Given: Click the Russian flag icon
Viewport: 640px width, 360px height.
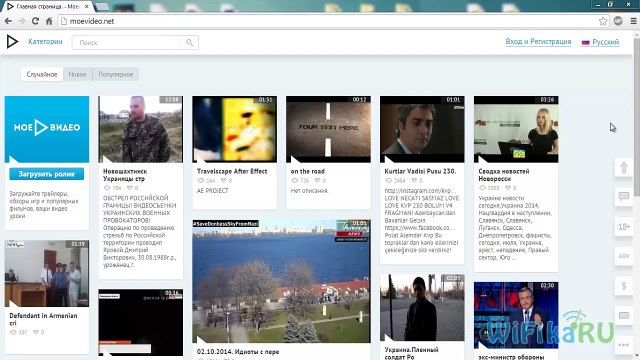Looking at the screenshot, I should (586, 42).
